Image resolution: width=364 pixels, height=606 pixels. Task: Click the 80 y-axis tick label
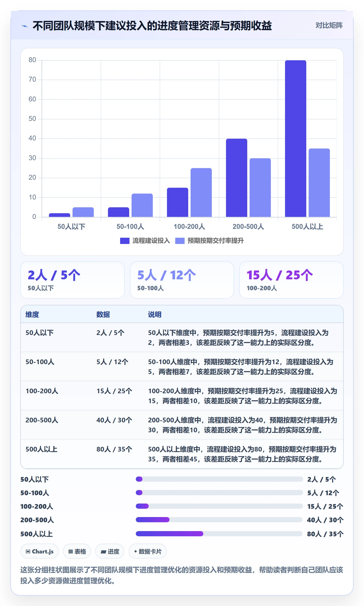[32, 60]
